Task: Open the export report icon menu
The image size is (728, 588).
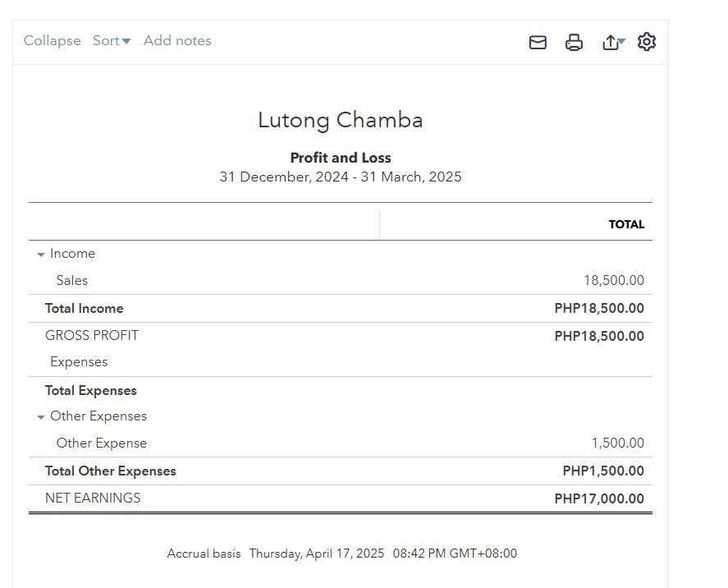Action: click(612, 43)
